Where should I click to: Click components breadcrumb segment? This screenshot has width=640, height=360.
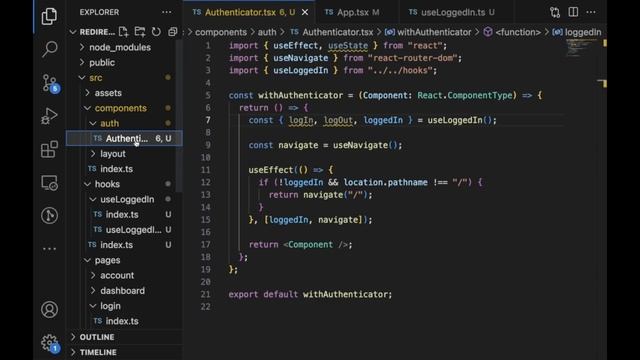[221, 32]
